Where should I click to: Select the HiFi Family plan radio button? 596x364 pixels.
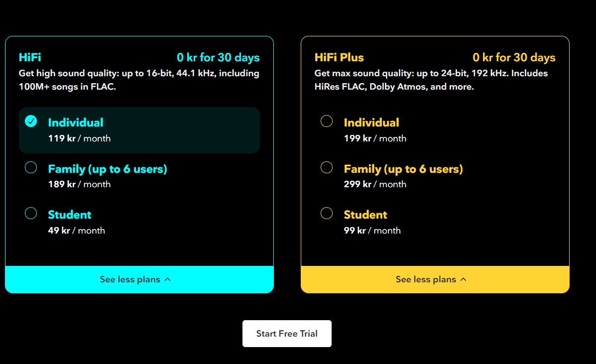(31, 168)
